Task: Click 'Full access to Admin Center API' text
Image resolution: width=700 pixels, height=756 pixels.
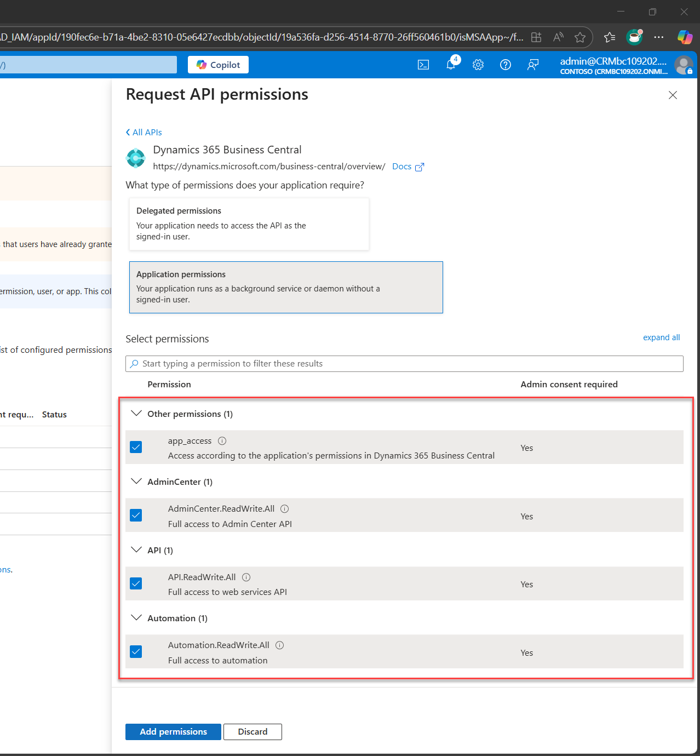Action: click(230, 524)
